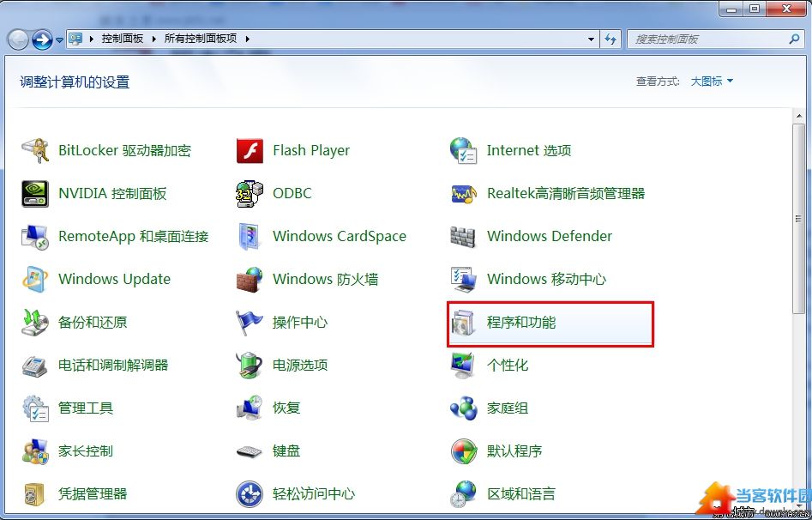Image resolution: width=812 pixels, height=520 pixels.
Task: Launch NVIDIA 控制面板 icon
Action: [34, 194]
